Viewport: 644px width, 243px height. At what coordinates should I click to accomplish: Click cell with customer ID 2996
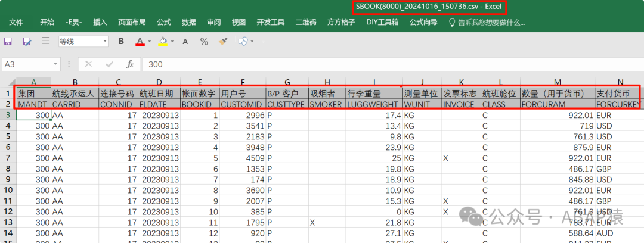pyautogui.click(x=243, y=115)
